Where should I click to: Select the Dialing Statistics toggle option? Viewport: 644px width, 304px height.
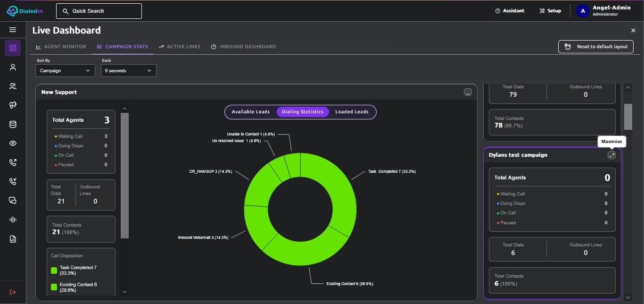tap(303, 112)
